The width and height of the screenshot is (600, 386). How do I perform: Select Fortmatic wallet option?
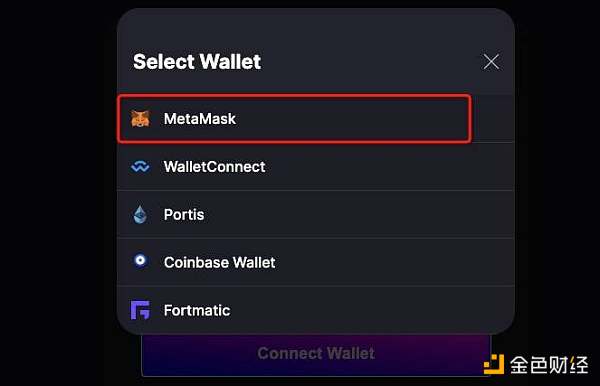[x=316, y=310]
